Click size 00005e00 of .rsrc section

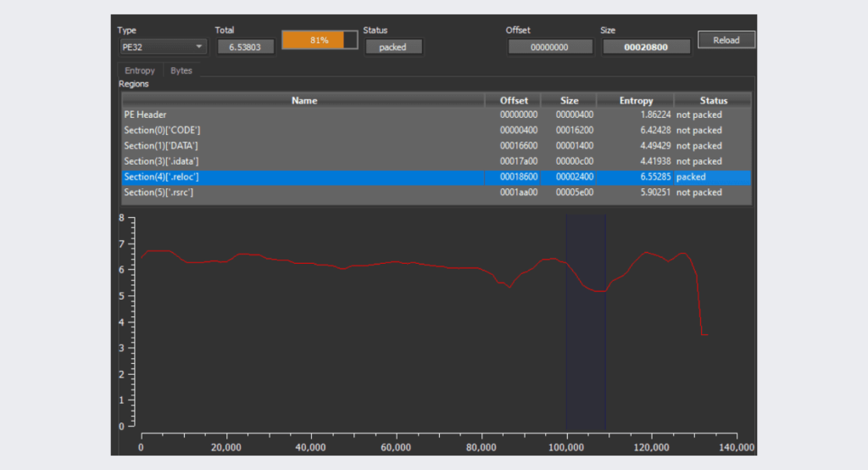(575, 193)
